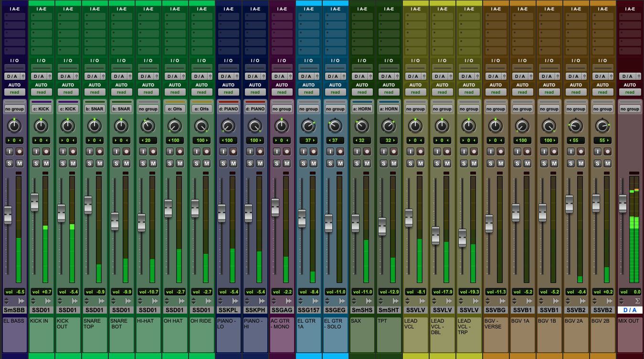
Task: Click vol -17.9 field on LEAD VCL - DBL
Action: click(443, 292)
